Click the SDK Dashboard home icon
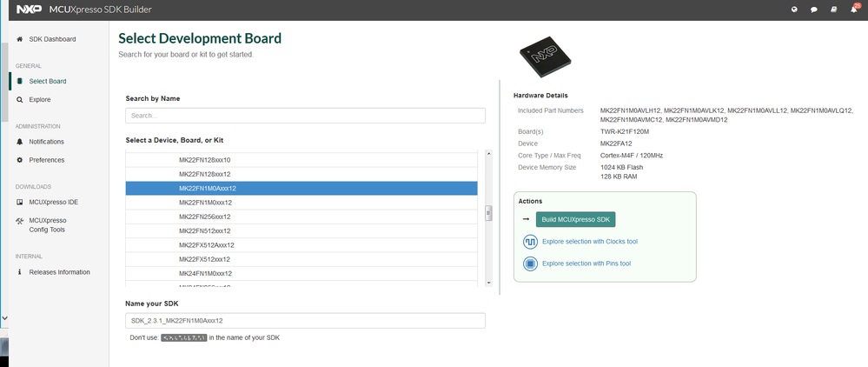The image size is (868, 367). tap(20, 39)
